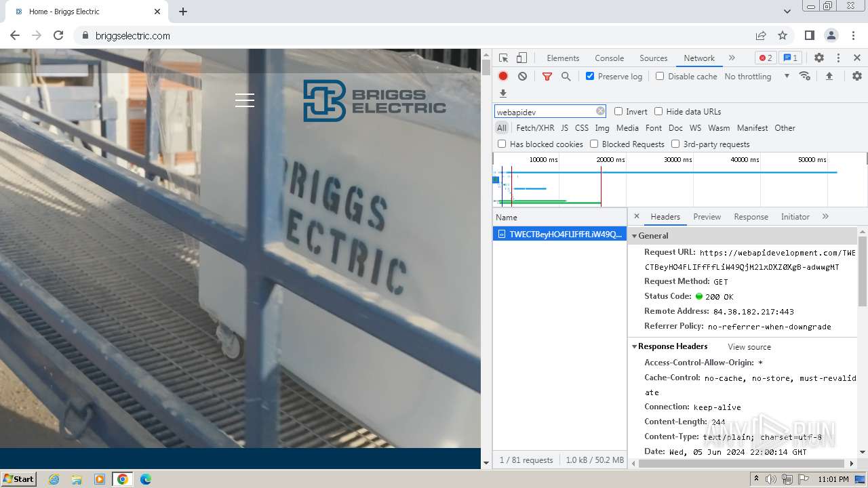Switch to the Console panel
The width and height of the screenshot is (868, 488).
(x=609, y=58)
